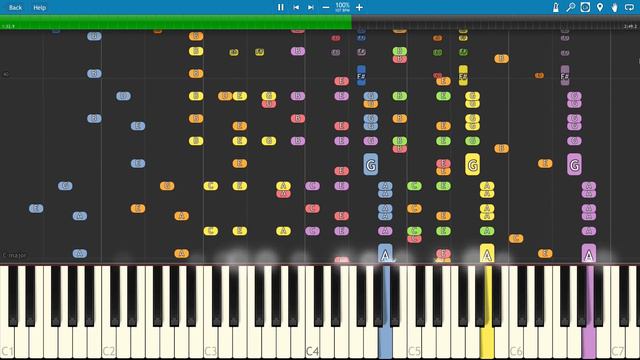
Task: Open the play mode settings icon
Action: point(585,7)
